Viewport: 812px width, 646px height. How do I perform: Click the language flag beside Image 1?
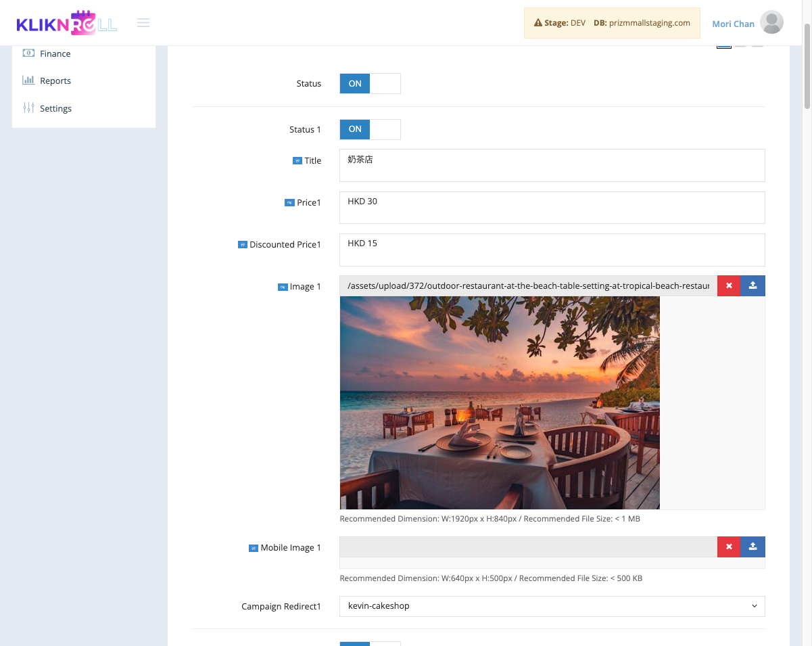click(283, 287)
